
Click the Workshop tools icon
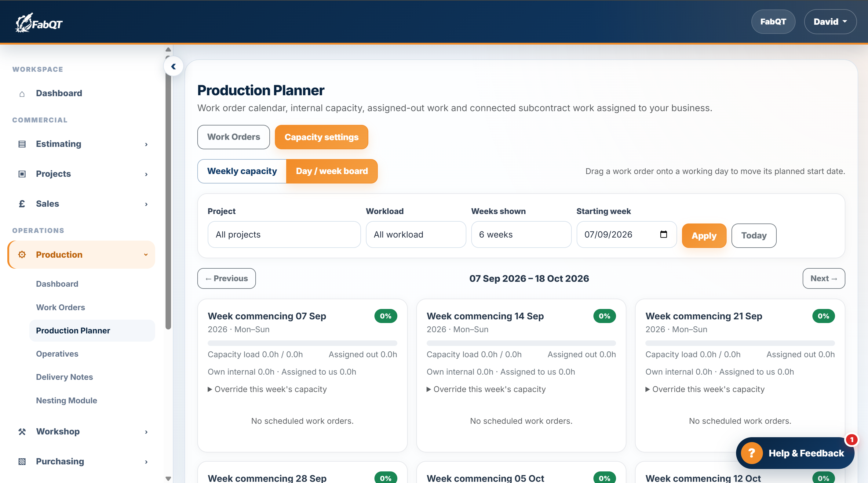22,431
